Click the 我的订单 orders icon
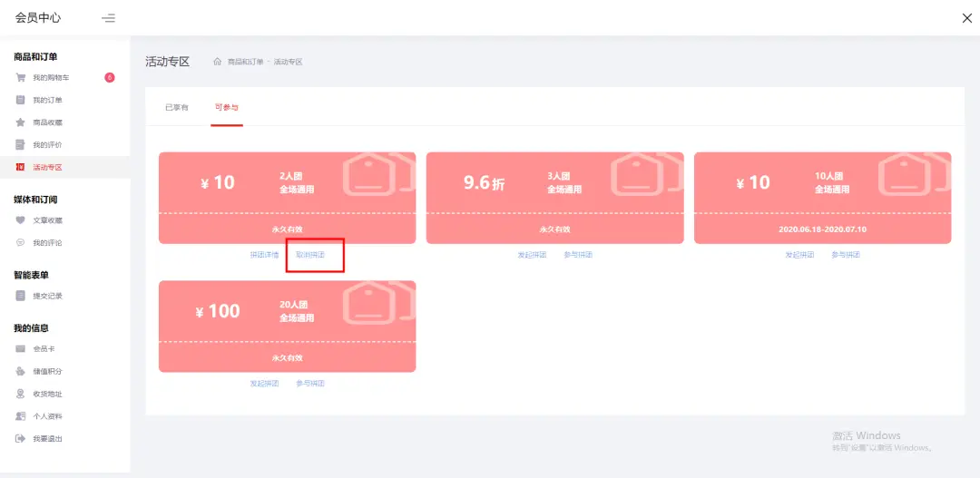 pyautogui.click(x=20, y=100)
